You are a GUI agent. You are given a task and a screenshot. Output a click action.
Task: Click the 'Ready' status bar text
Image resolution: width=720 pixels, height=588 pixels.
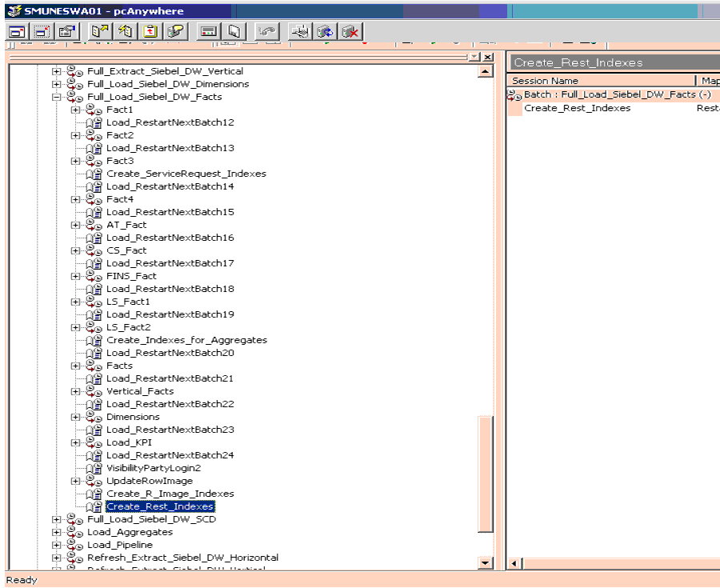pyautogui.click(x=22, y=580)
